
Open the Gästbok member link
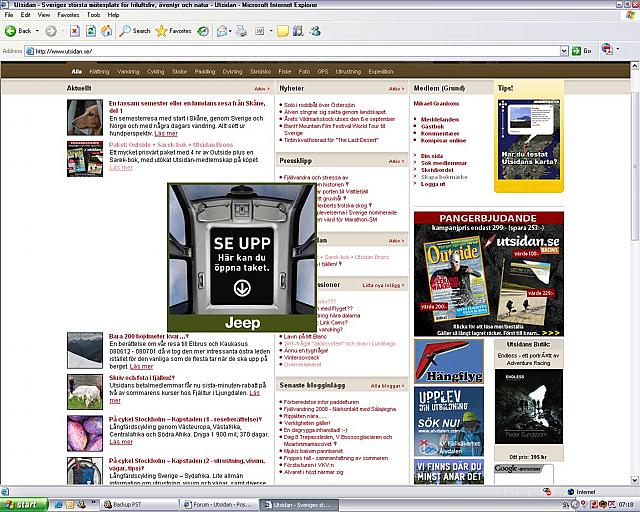point(432,127)
